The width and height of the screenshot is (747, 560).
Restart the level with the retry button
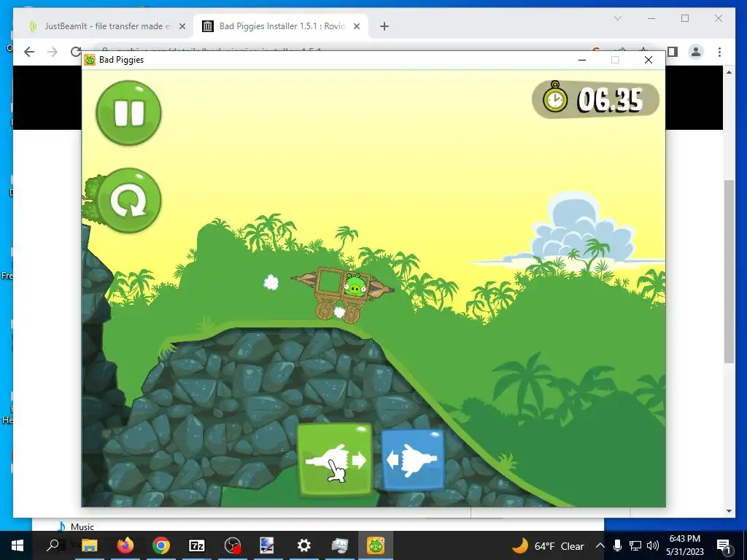point(128,201)
